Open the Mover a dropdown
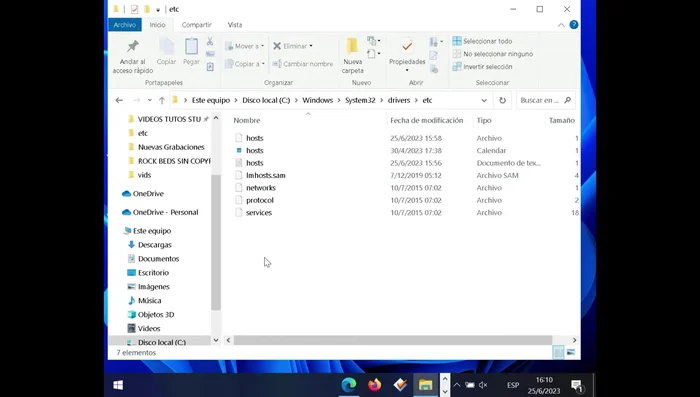700x397 pixels. click(x=244, y=46)
